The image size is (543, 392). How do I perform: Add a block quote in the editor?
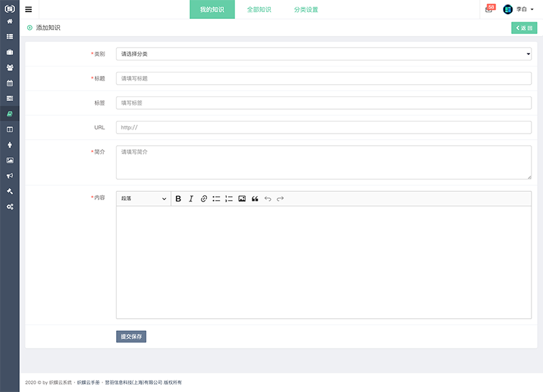(x=255, y=199)
